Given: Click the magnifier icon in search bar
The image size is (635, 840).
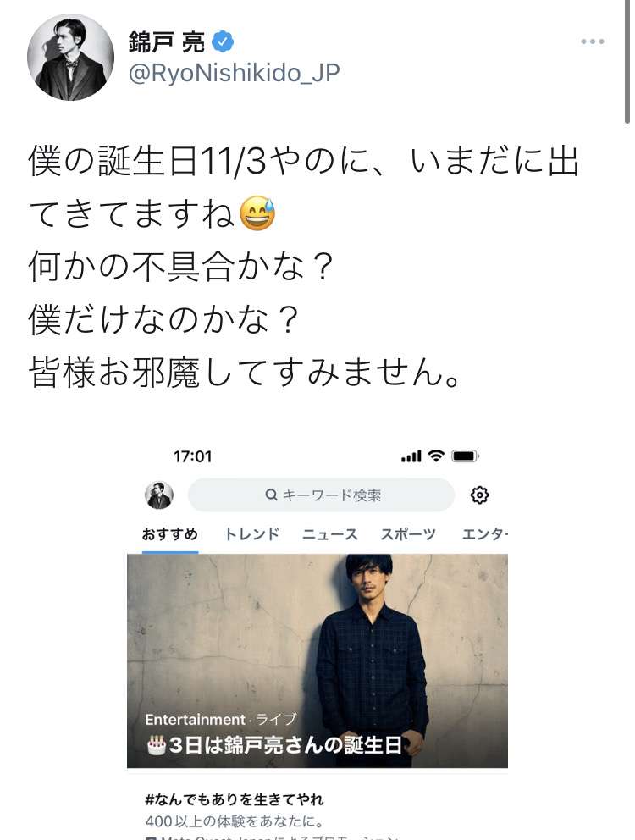Looking at the screenshot, I should (272, 495).
